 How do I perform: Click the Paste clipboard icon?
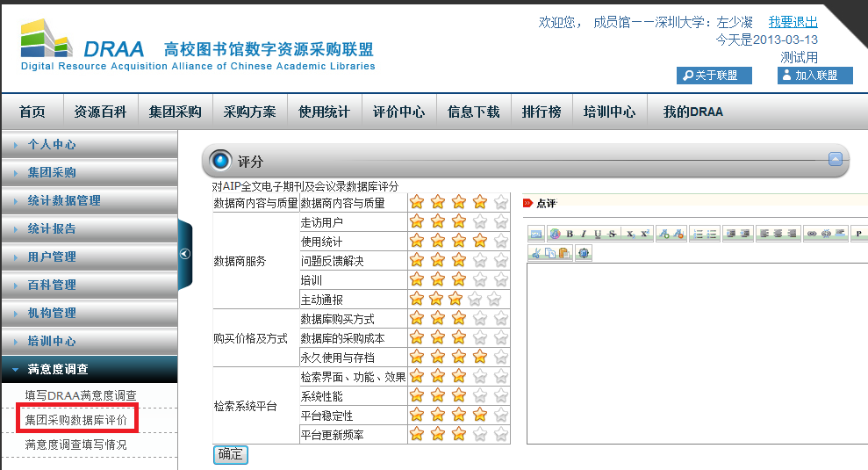(x=563, y=253)
